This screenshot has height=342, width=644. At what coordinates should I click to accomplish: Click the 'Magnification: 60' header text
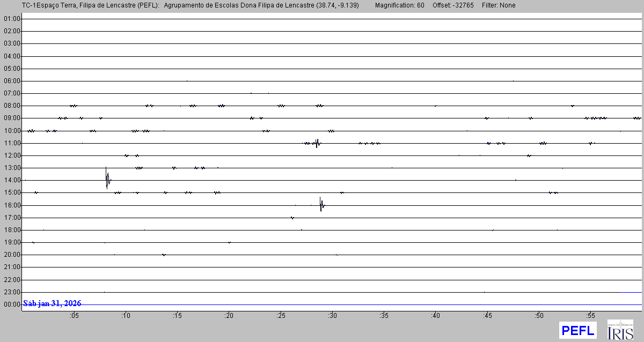pos(399,5)
